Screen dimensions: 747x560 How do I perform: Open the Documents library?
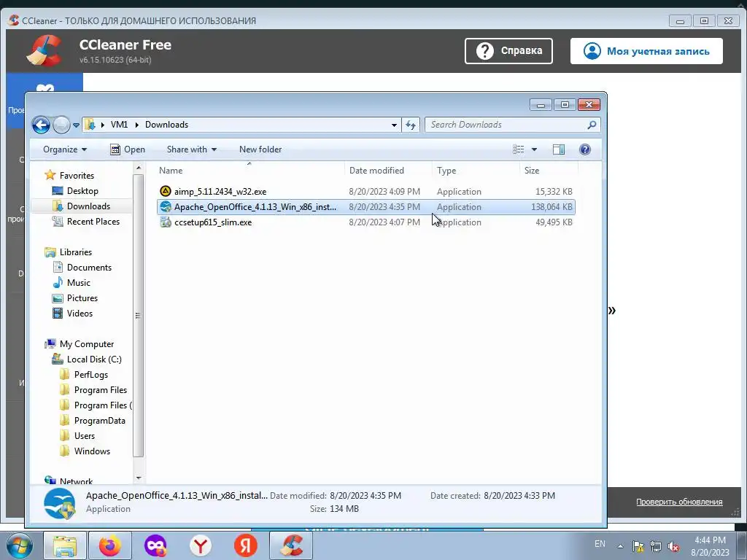point(89,267)
